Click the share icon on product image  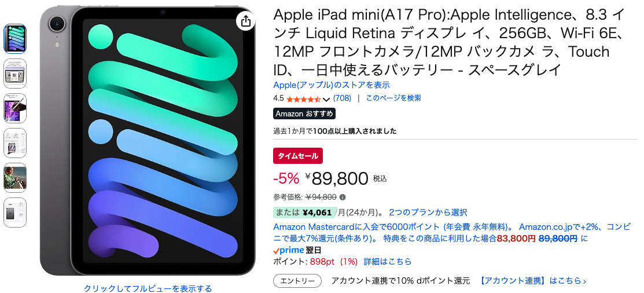point(245,21)
